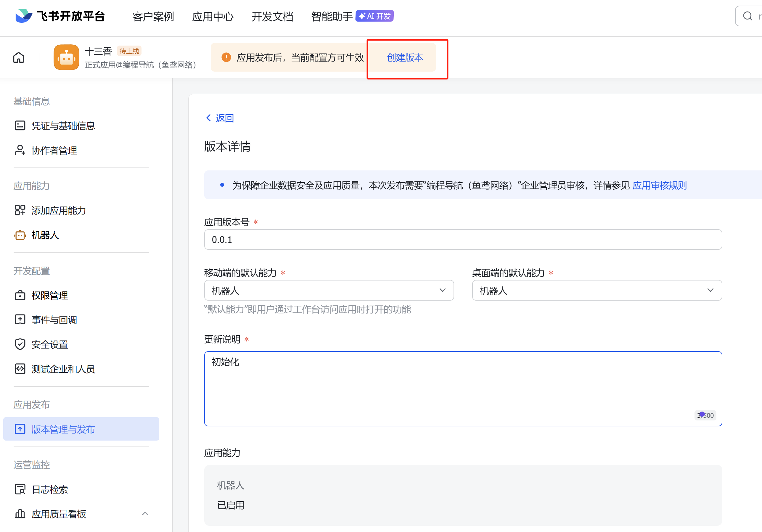Select 版本管理与发布 in the sidebar
The image size is (762, 532).
[63, 429]
